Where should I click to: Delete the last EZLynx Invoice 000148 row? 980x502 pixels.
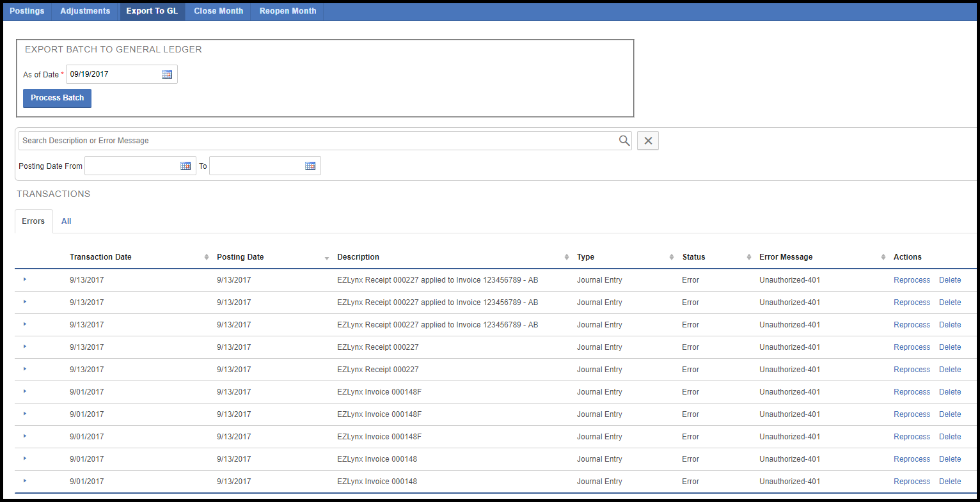pyautogui.click(x=949, y=482)
